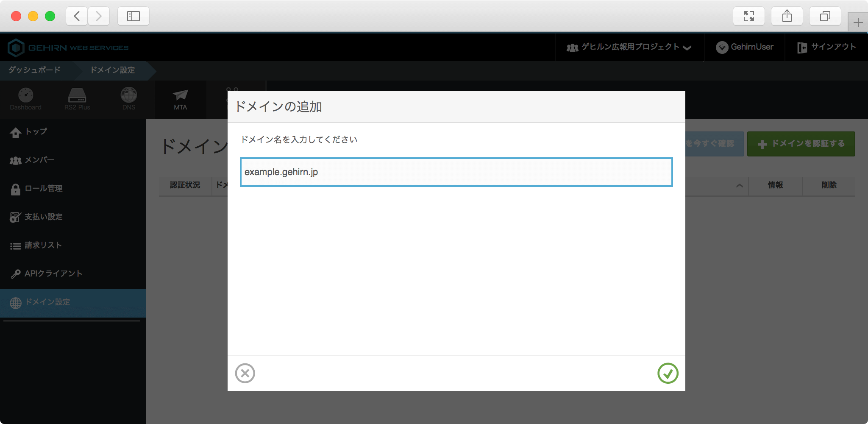Click サインアウト to sign out
Image resolution: width=868 pixels, height=424 pixels.
[x=826, y=47]
